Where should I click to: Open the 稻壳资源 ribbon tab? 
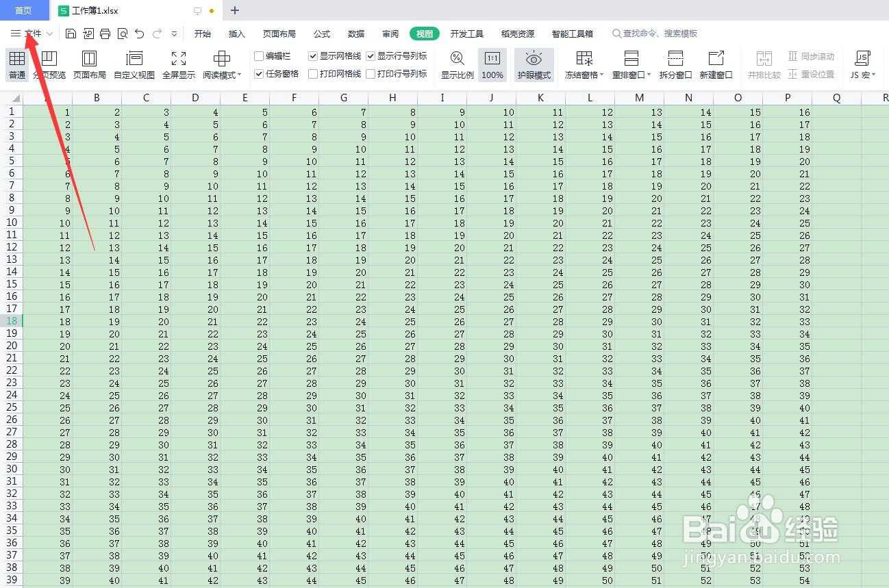(x=518, y=34)
